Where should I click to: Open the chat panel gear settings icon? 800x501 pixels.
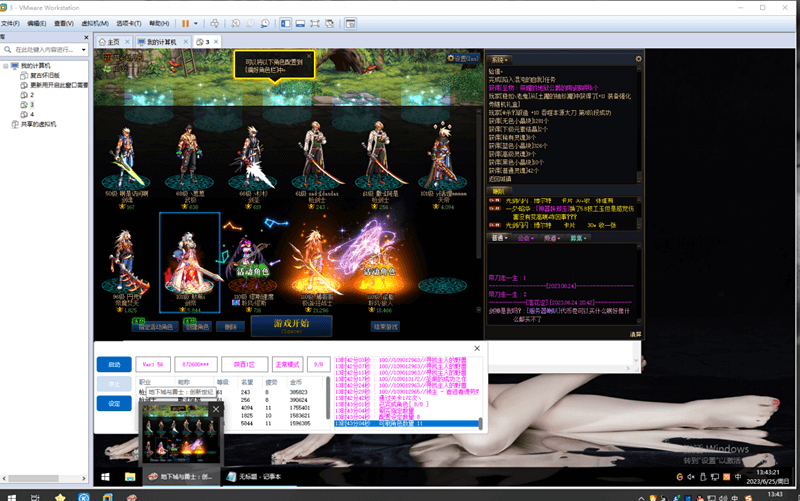638,59
